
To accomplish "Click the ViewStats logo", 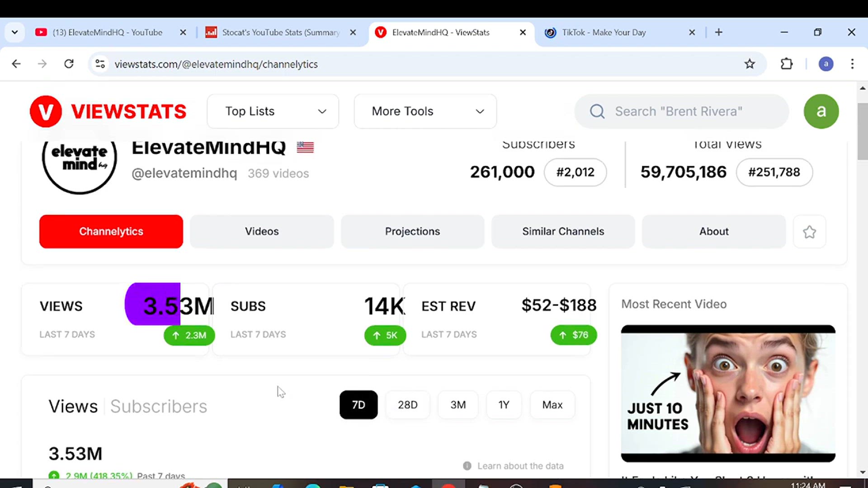I will tap(108, 111).
